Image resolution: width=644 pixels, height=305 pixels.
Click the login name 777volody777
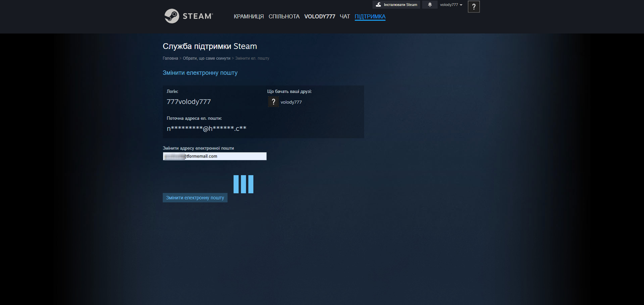[189, 102]
